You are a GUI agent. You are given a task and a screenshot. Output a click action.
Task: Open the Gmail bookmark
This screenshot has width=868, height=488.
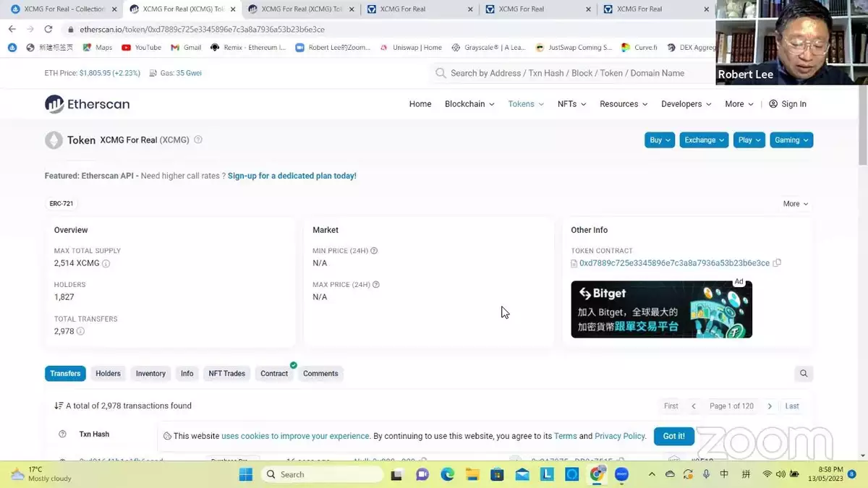click(186, 47)
